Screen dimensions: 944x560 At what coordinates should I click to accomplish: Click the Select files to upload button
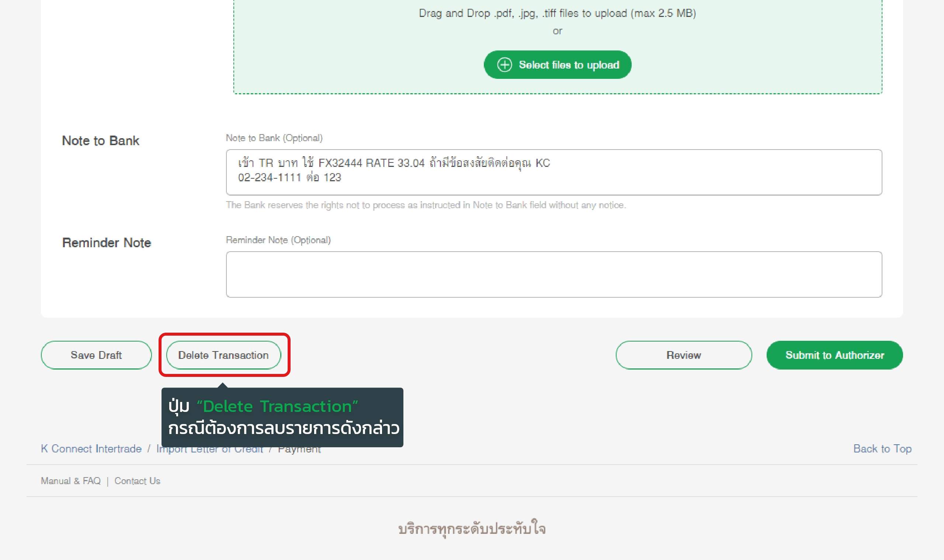click(x=557, y=64)
